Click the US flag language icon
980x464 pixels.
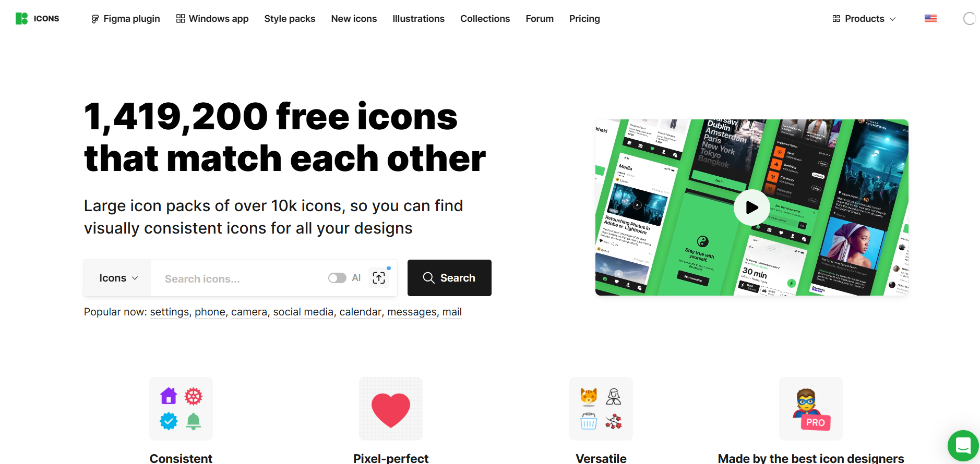[x=930, y=18]
